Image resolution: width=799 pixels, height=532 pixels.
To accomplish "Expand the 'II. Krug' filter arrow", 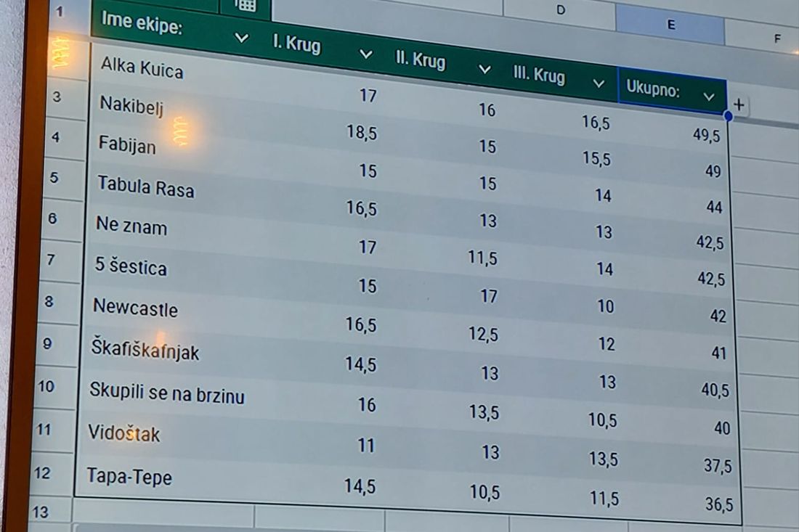I will click(x=484, y=70).
